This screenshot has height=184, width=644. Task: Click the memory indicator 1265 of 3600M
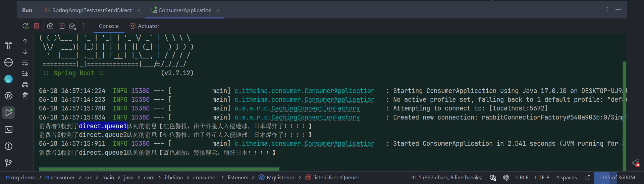[x=617, y=177]
